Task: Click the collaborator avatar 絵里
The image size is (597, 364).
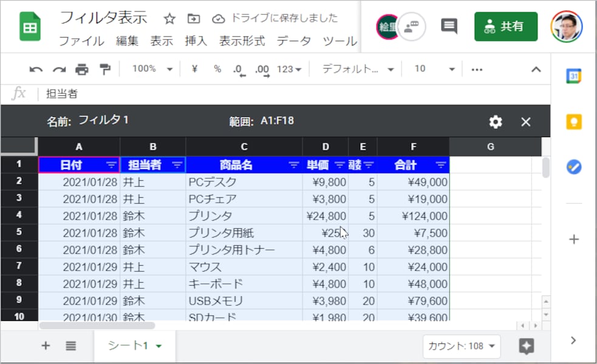Action: (x=386, y=27)
